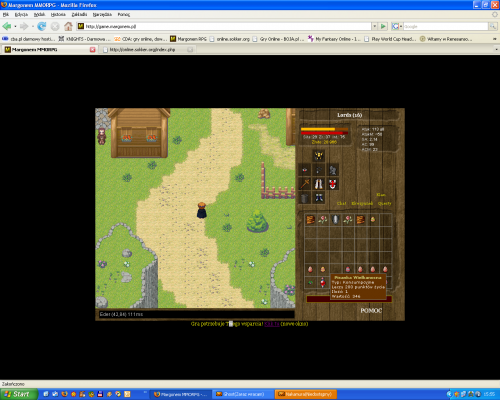Go to the Firefox home page
This screenshot has height=400, width=500.
pos(68,26)
